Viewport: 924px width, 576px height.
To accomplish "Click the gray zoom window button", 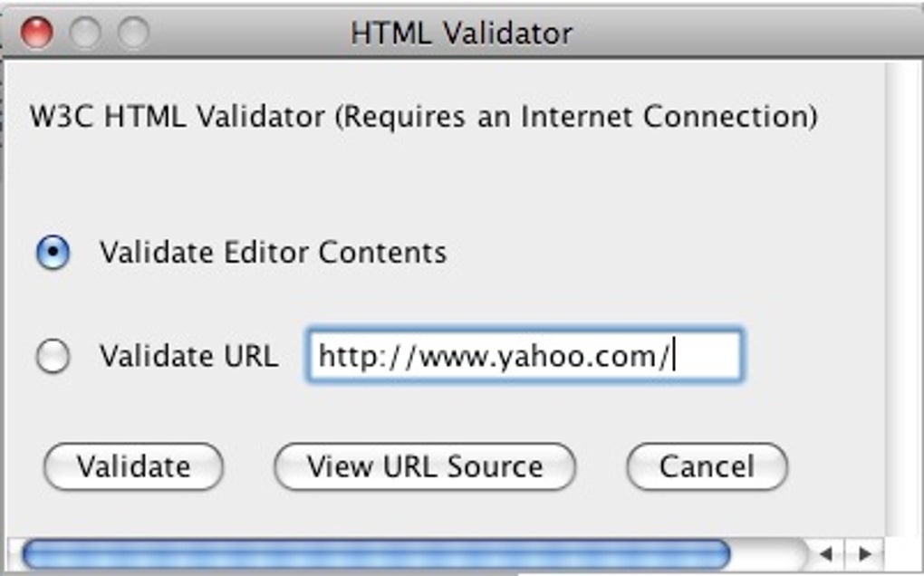I will 134,34.
